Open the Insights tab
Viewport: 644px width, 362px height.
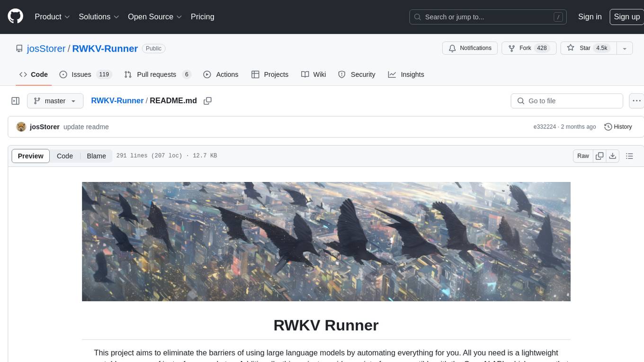[x=406, y=74]
